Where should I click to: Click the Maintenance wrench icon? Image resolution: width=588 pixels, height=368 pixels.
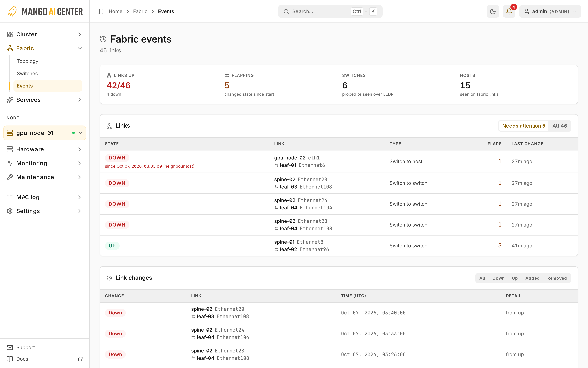tap(10, 177)
